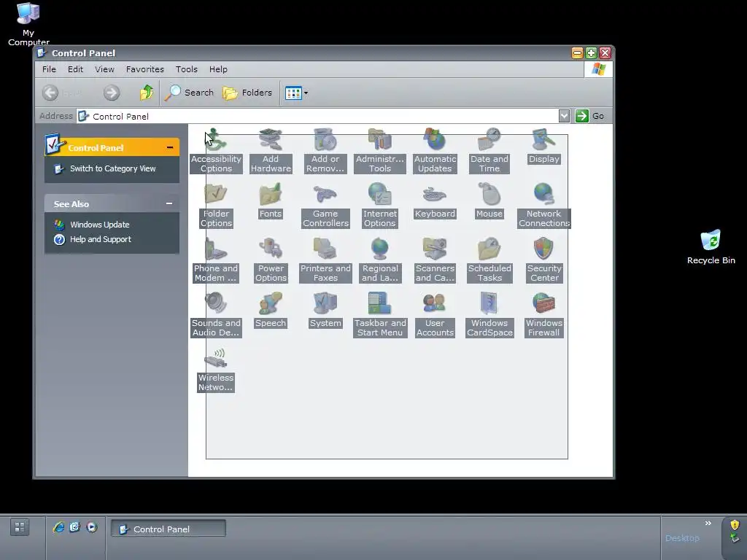Expand the Address bar dropdown
Image resolution: width=747 pixels, height=560 pixels.
564,116
